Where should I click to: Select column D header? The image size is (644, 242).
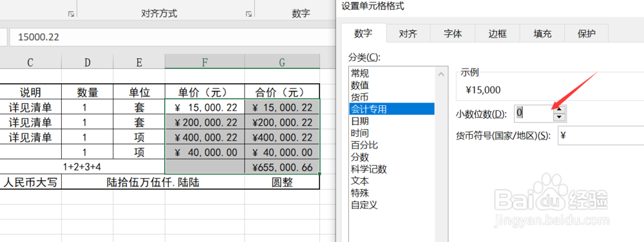[x=88, y=62]
